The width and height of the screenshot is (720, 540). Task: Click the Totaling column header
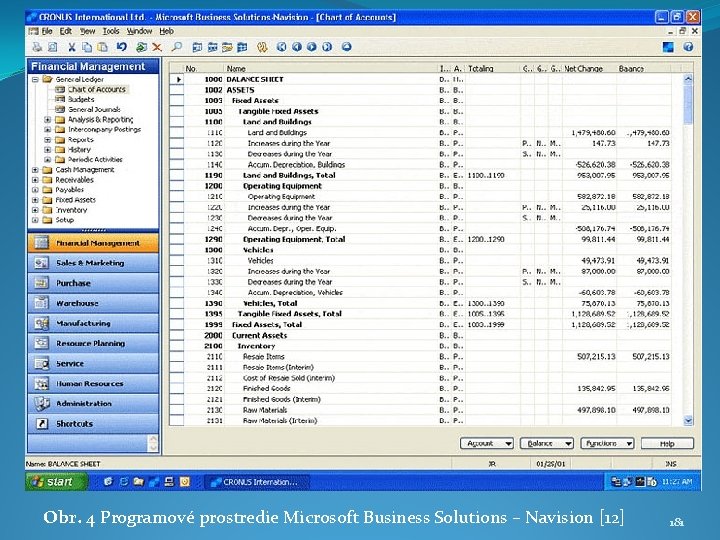[x=493, y=68]
